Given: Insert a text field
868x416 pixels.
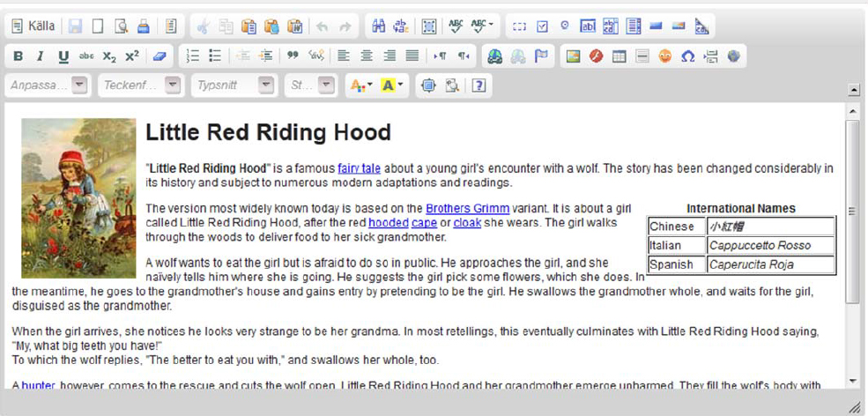Looking at the screenshot, I should click(x=588, y=26).
